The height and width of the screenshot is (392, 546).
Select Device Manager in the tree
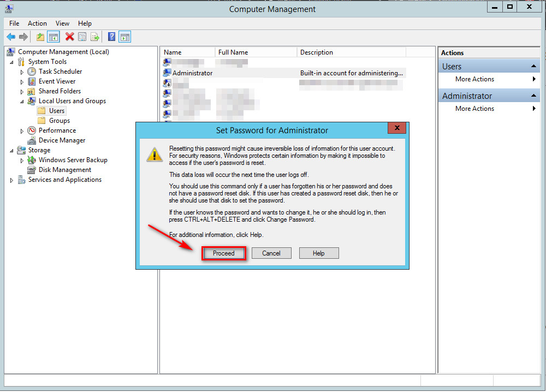(62, 140)
